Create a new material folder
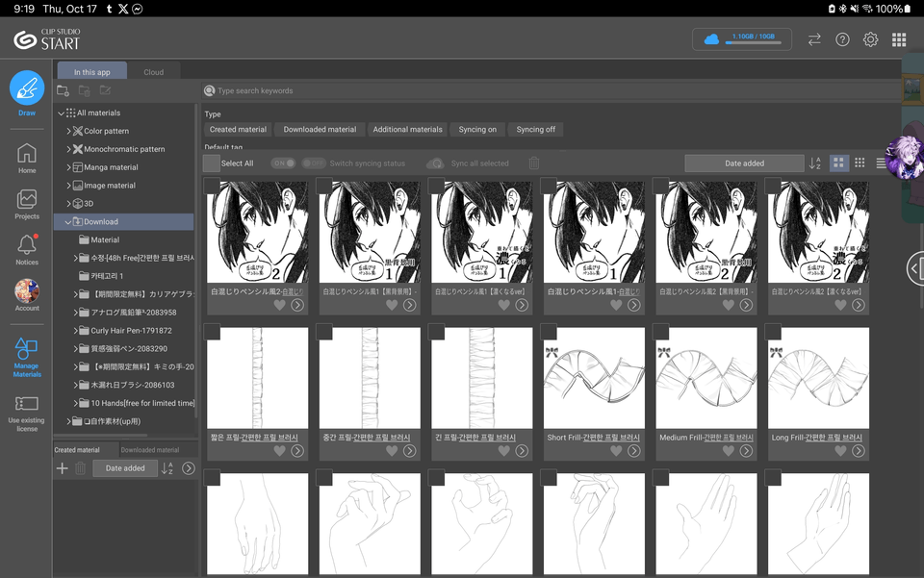 coord(62,89)
